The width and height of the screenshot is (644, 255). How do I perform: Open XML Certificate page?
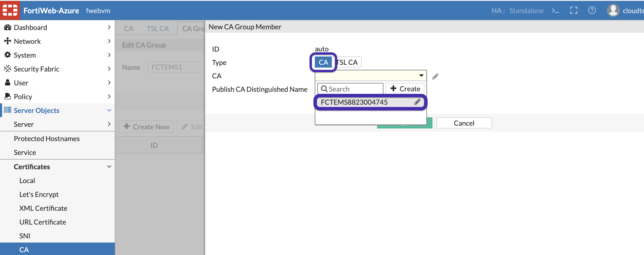click(x=43, y=208)
